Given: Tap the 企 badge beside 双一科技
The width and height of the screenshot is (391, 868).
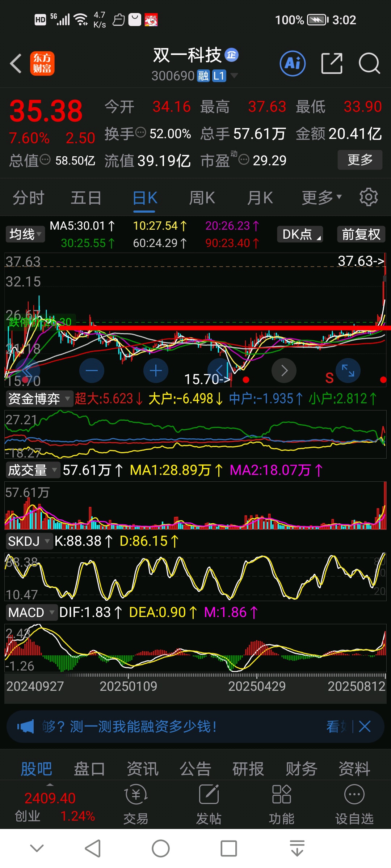Looking at the screenshot, I should tap(231, 55).
